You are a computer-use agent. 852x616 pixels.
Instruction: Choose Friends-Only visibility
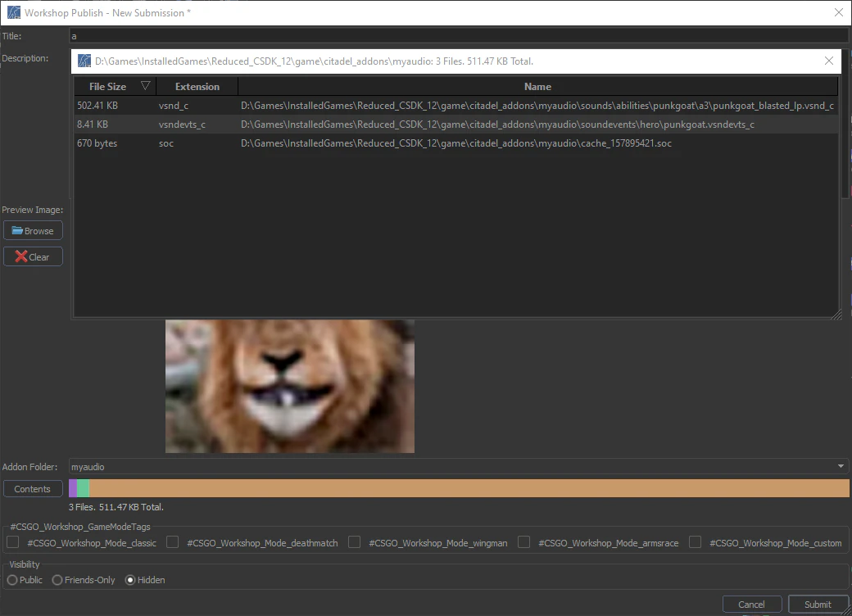[x=57, y=580]
